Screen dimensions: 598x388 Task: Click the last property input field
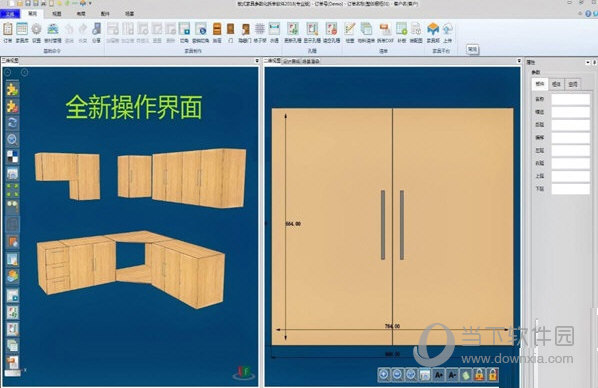coord(571,189)
